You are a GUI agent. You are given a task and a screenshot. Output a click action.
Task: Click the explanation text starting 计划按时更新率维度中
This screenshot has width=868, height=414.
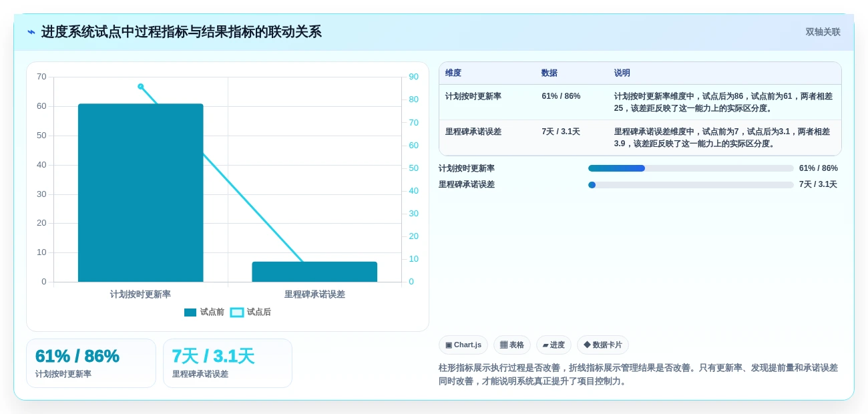point(724,102)
